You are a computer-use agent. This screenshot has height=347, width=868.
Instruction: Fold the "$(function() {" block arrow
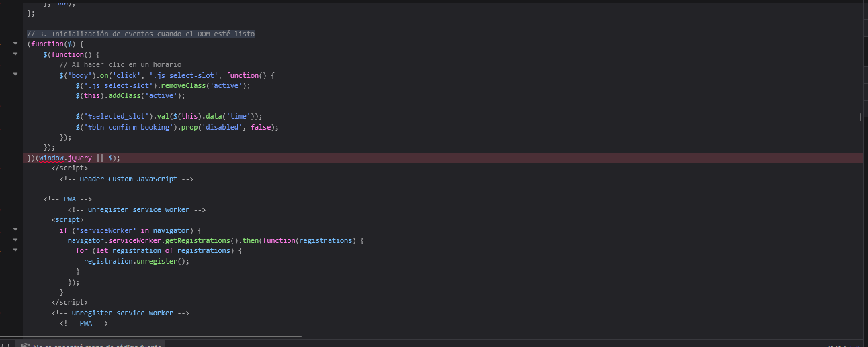pyautogui.click(x=15, y=54)
